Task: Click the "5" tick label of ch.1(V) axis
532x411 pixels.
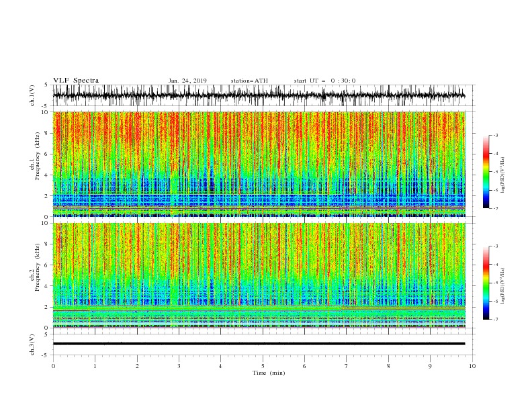Action: pyautogui.click(x=46, y=85)
